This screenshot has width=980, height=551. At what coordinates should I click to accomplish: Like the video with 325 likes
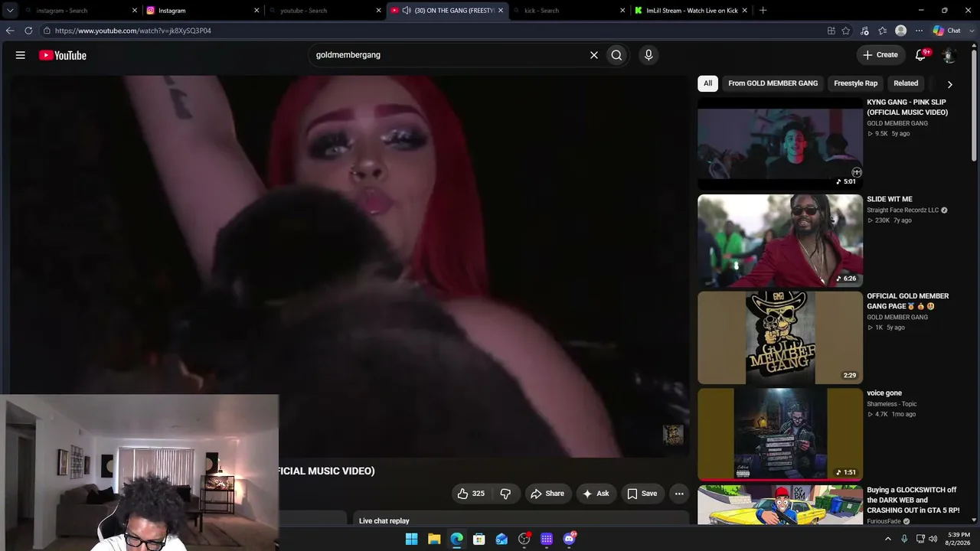coord(471,494)
